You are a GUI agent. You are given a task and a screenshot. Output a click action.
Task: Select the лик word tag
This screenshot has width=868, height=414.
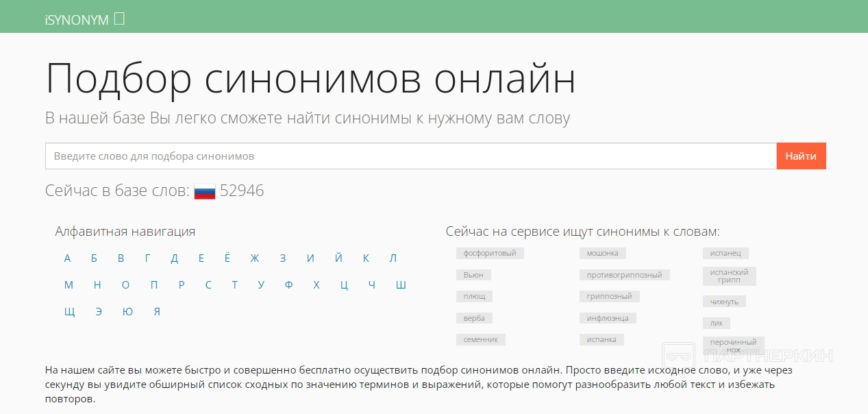click(717, 324)
